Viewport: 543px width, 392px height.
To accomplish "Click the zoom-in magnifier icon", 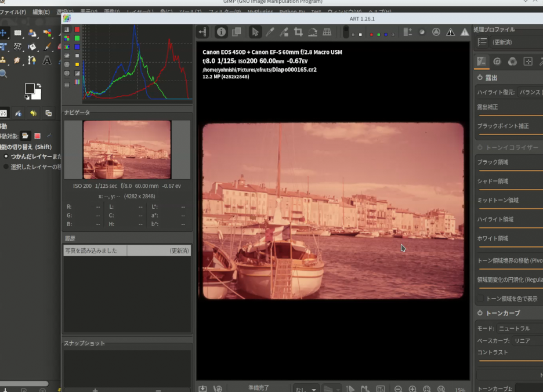I will [412, 389].
